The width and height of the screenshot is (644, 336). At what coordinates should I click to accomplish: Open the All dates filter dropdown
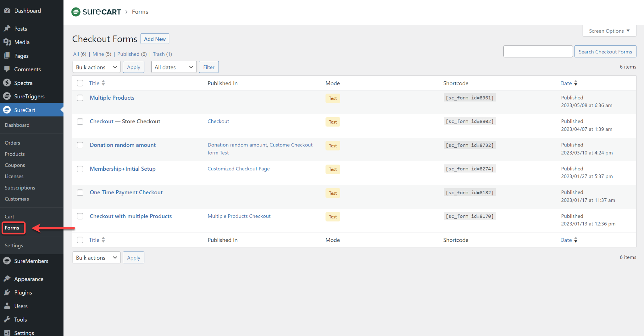click(x=174, y=67)
